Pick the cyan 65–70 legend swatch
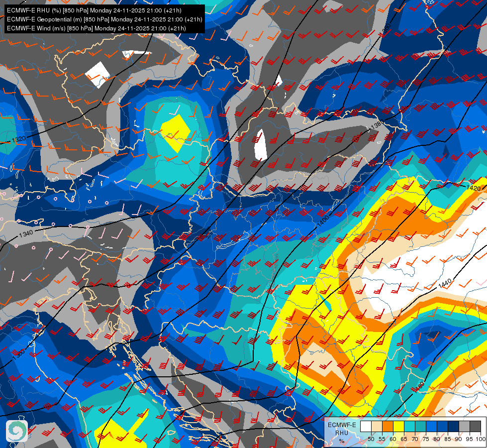The image size is (487, 448). (409, 427)
